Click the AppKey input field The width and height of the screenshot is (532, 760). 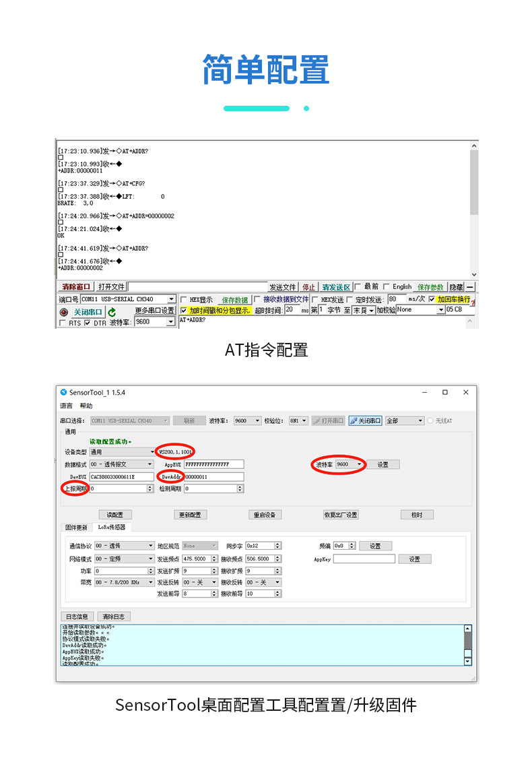[364, 559]
